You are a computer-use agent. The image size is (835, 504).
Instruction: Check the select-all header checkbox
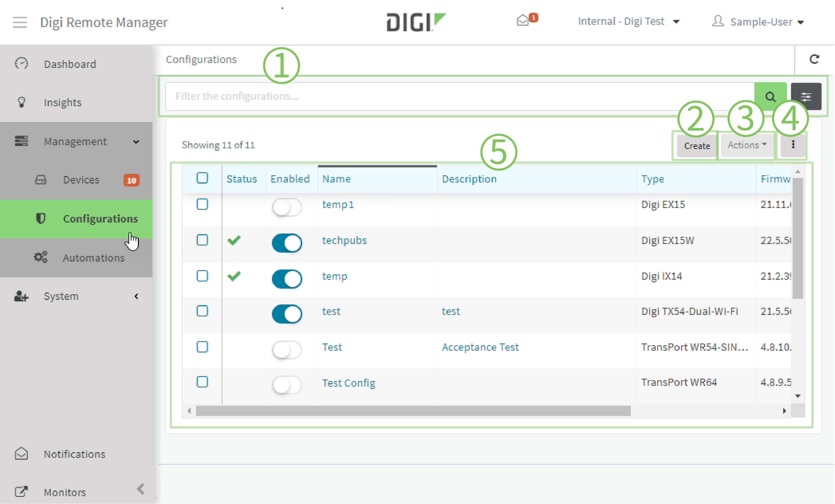[202, 178]
